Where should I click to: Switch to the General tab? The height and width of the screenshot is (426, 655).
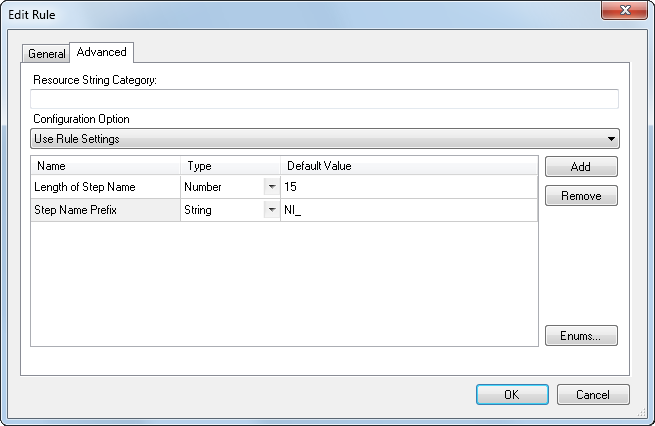coord(46,54)
